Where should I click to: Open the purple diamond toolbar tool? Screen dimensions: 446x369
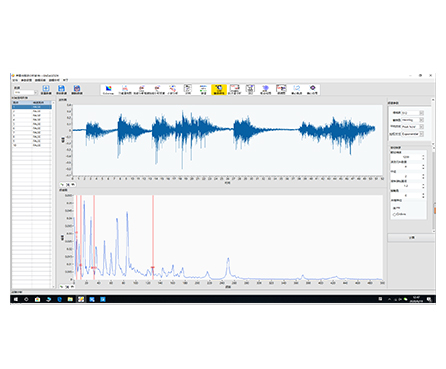pos(312,89)
